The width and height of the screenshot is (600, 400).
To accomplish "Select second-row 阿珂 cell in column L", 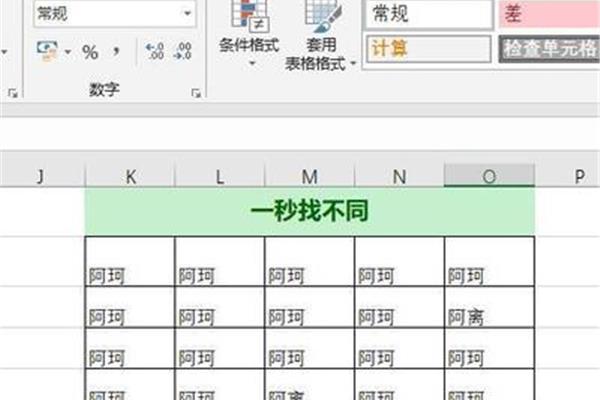I will [220, 307].
